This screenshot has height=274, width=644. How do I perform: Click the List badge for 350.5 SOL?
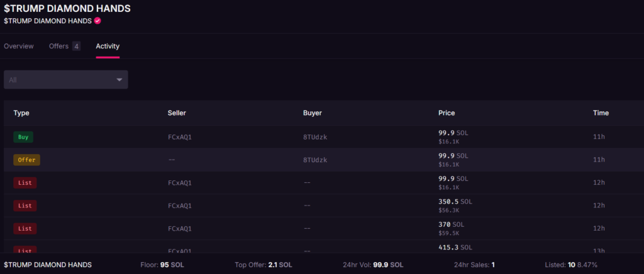[x=25, y=205]
